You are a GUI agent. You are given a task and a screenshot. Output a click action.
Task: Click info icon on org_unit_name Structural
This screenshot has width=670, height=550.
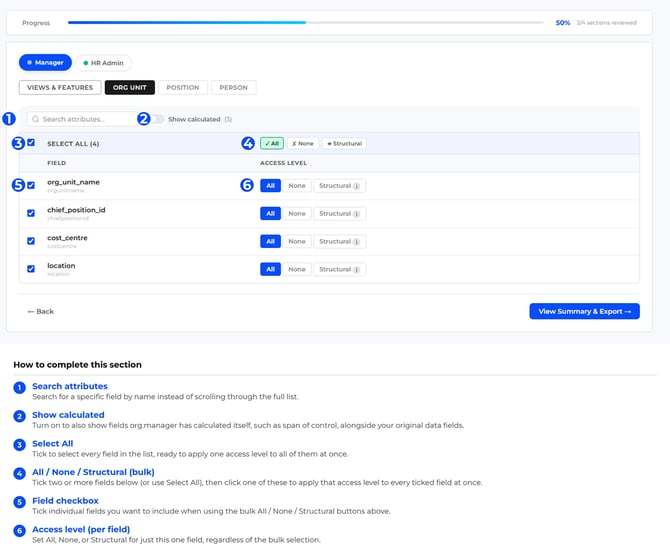point(356,186)
